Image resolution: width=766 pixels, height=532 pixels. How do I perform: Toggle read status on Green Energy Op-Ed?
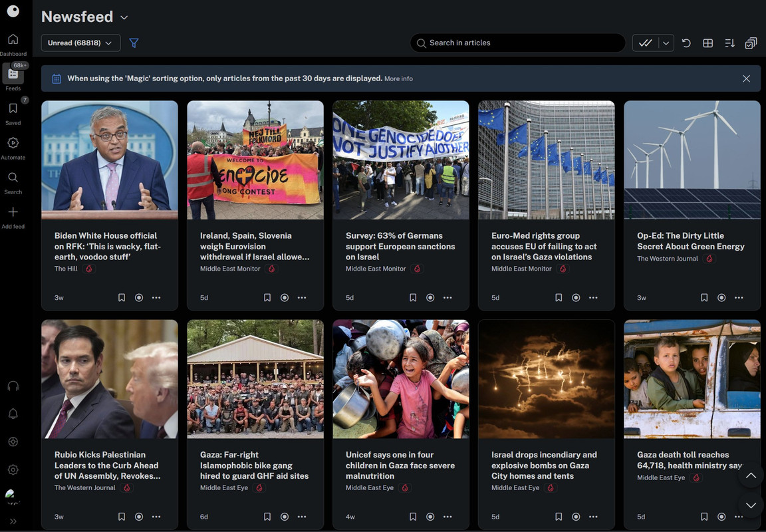(x=721, y=297)
